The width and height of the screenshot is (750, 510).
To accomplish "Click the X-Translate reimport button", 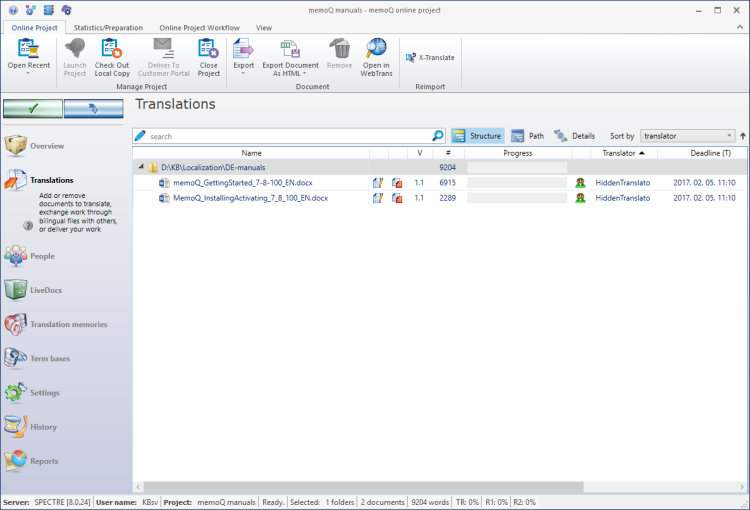I will pos(430,57).
